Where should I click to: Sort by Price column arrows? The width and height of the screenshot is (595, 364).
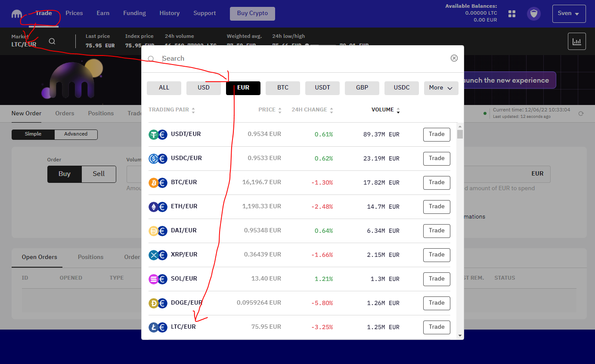pyautogui.click(x=280, y=110)
